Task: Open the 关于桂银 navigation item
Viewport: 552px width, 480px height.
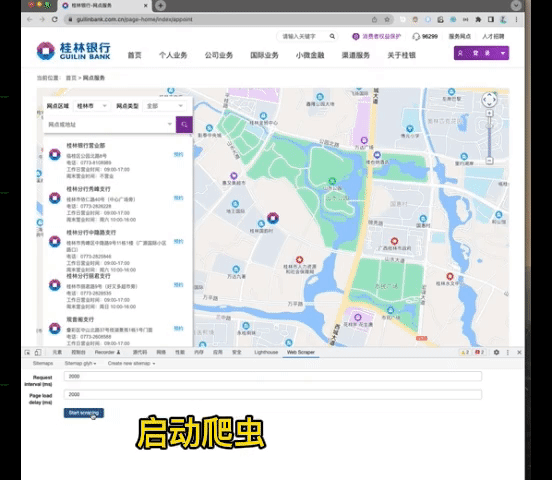Action: click(401, 55)
